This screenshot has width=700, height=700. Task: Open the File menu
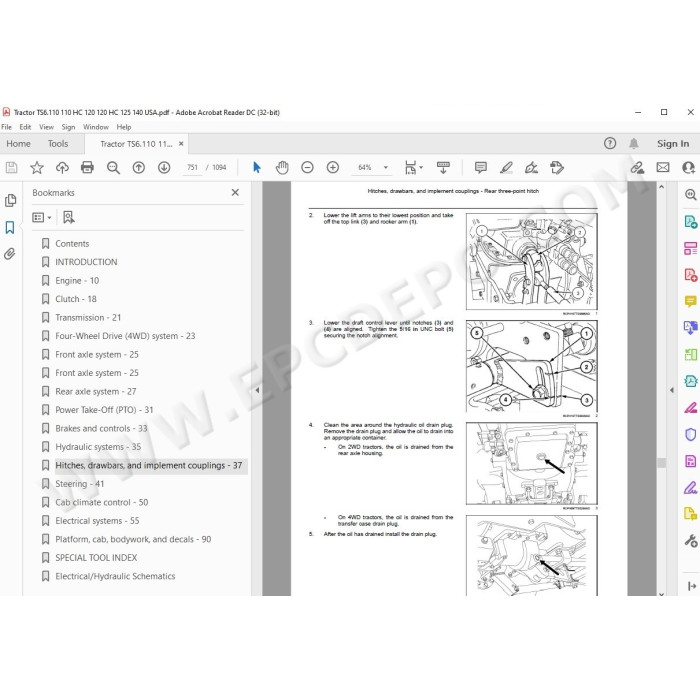[x=7, y=127]
